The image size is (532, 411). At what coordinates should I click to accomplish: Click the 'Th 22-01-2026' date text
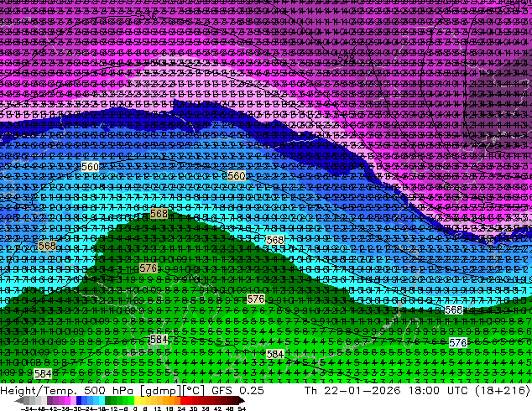tap(352, 390)
